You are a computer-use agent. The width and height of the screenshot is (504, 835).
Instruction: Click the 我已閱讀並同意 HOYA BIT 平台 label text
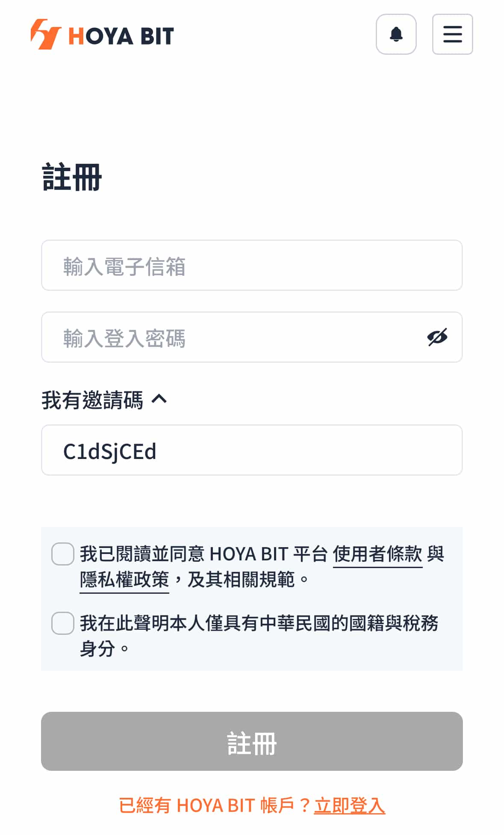[203, 554]
